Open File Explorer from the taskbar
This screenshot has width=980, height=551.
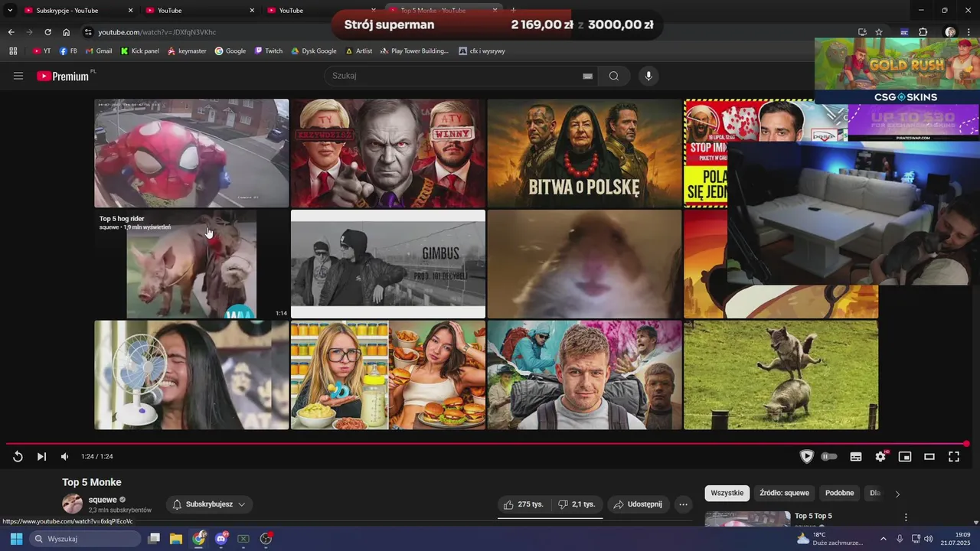click(x=176, y=539)
